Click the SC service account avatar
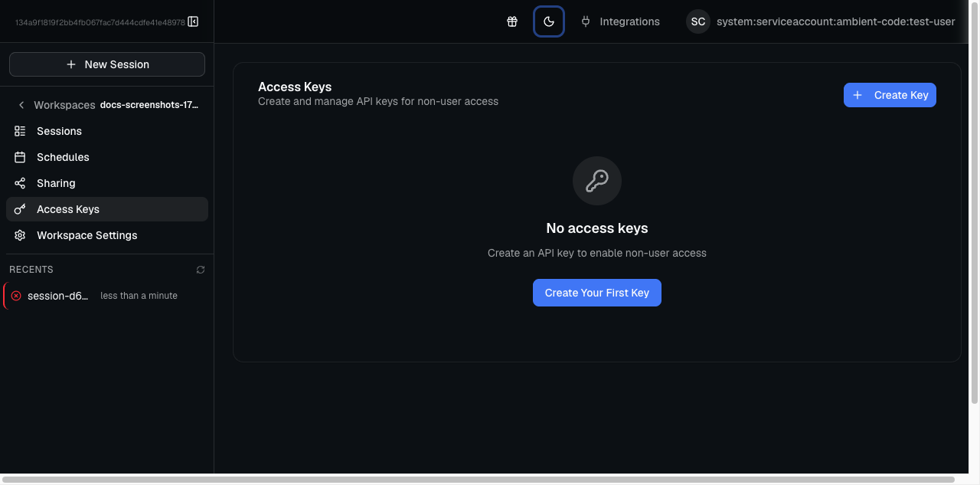 click(x=697, y=21)
